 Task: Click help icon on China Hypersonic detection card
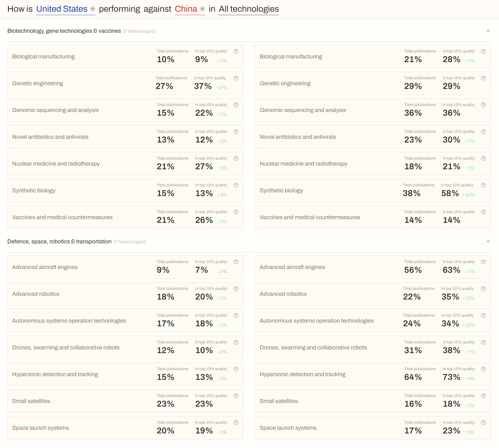tap(483, 369)
